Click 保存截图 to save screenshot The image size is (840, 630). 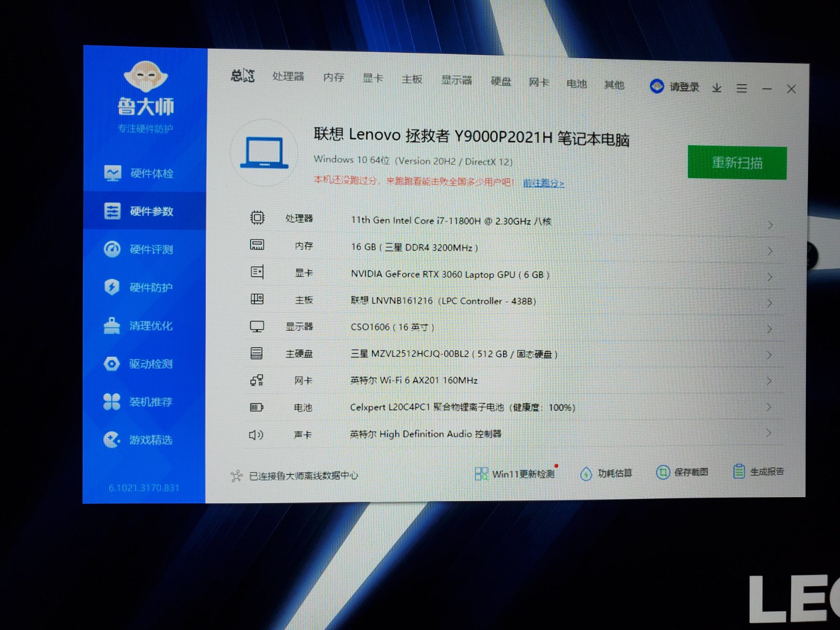(x=682, y=472)
